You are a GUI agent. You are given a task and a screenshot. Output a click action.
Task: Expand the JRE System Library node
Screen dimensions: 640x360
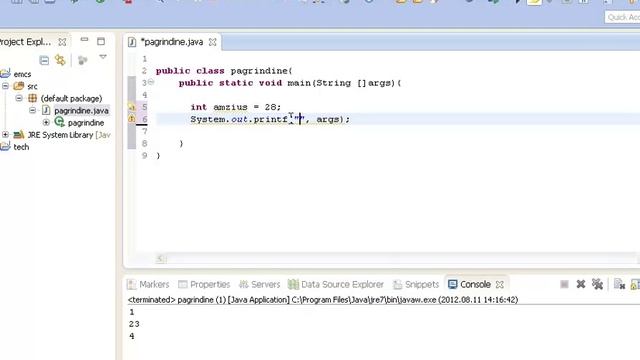coord(5,134)
